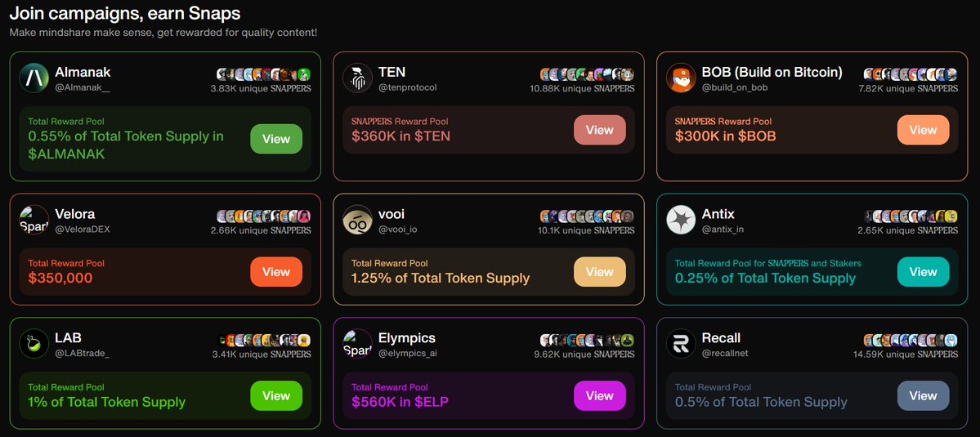Select the LAB green flask icon
980x437 pixels.
34,343
